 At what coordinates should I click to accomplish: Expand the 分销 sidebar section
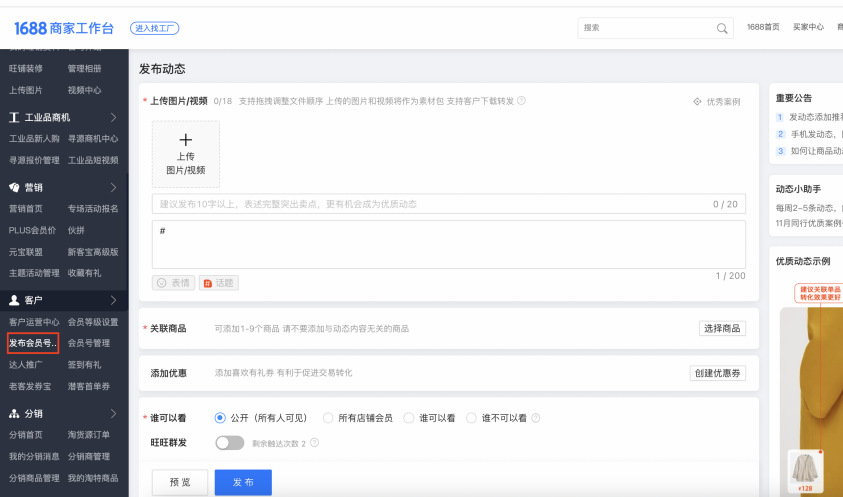point(114,413)
